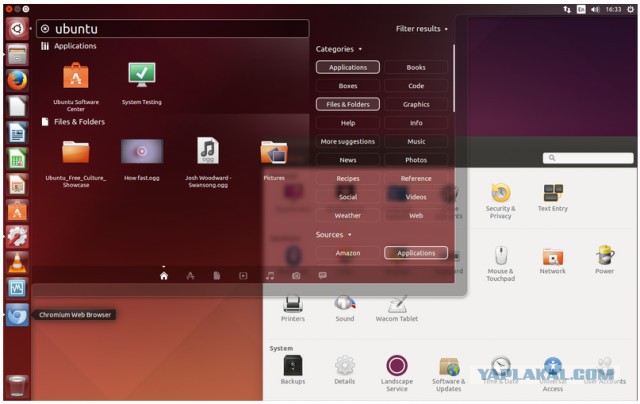The width and height of the screenshot is (640, 404).
Task: Toggle the Code category filter
Action: [416, 86]
